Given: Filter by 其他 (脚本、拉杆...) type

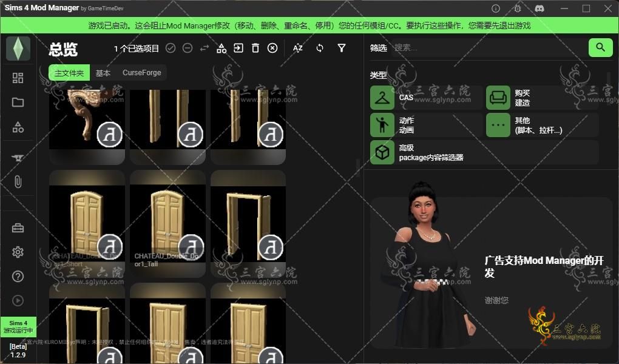Looking at the screenshot, I should coord(542,125).
